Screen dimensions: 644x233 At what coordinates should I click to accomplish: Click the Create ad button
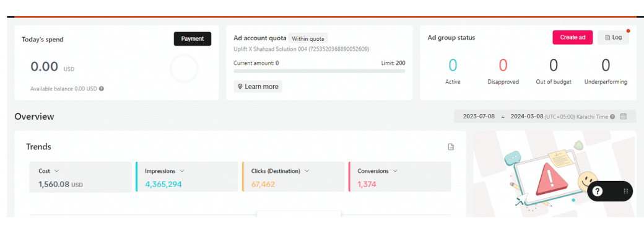[573, 37]
